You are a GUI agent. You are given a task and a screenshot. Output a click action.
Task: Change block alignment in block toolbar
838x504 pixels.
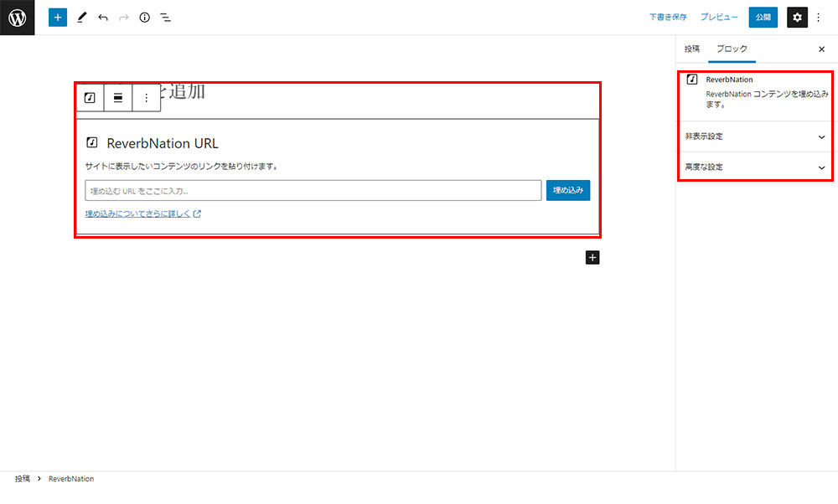pos(118,98)
